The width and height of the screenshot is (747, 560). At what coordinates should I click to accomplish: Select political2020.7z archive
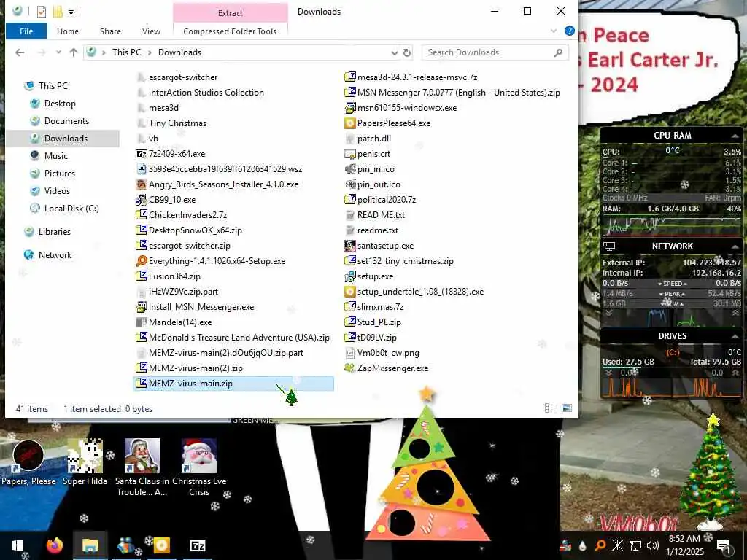pyautogui.click(x=387, y=200)
